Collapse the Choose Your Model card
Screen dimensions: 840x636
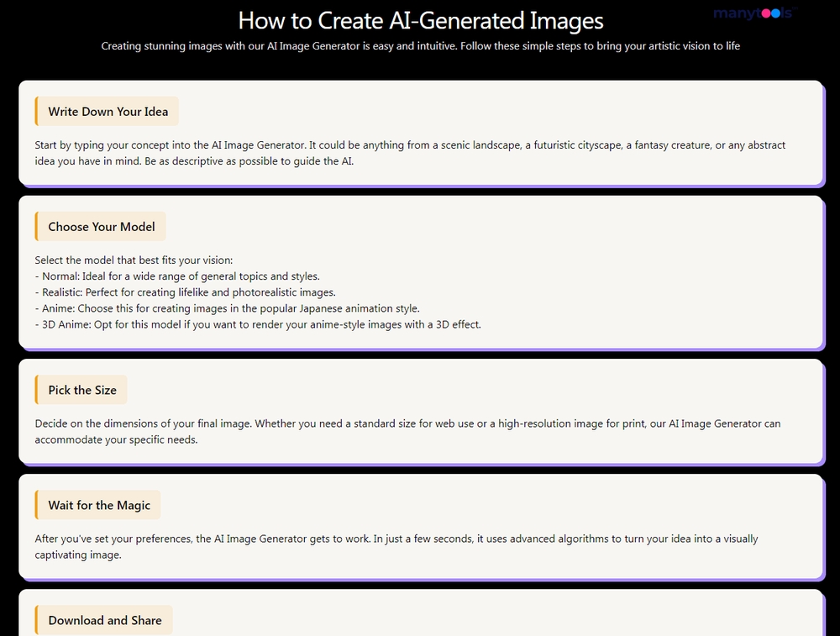coord(101,226)
